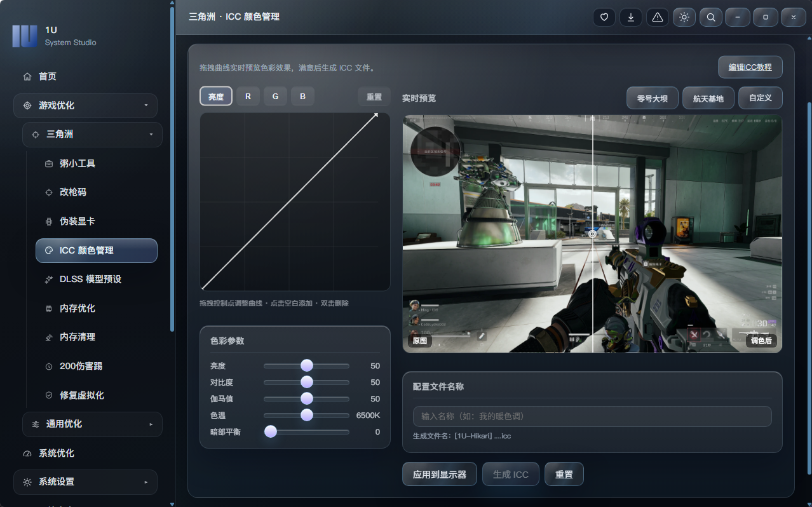Click the 应用到显示器 button
The width and height of the screenshot is (812, 507).
click(440, 474)
